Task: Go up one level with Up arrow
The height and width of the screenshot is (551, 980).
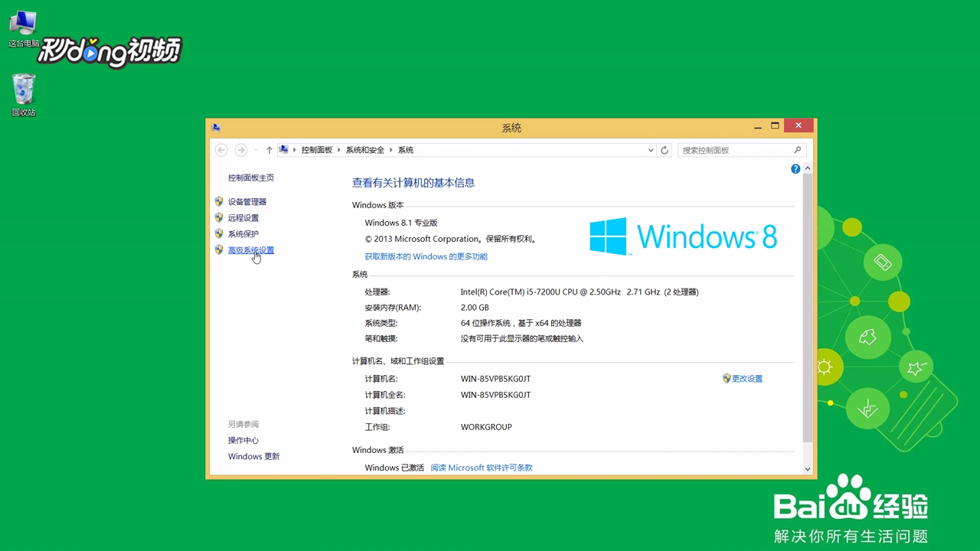Action: [269, 150]
